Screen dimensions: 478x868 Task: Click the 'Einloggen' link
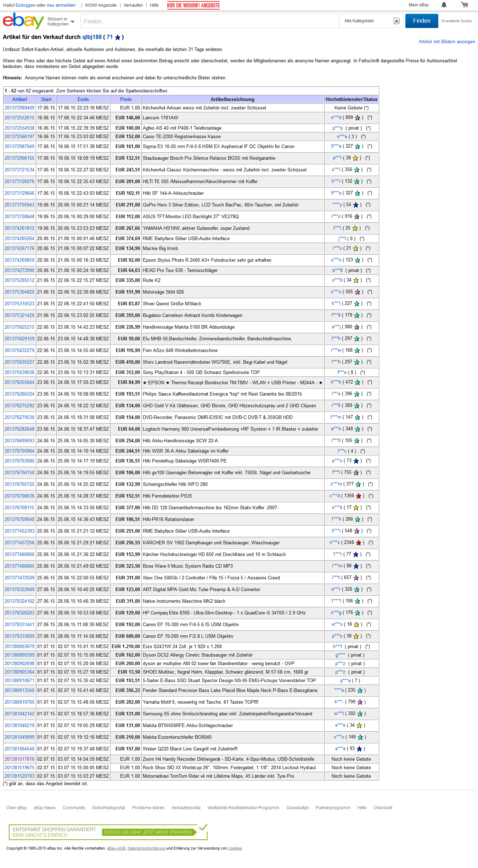click(26, 5)
